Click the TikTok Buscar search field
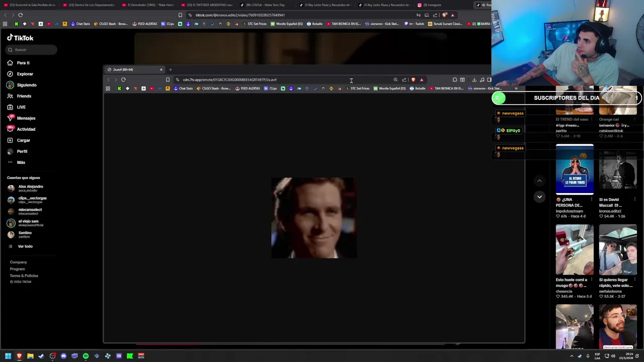Screen dimensions: 644x362 (32, 50)
